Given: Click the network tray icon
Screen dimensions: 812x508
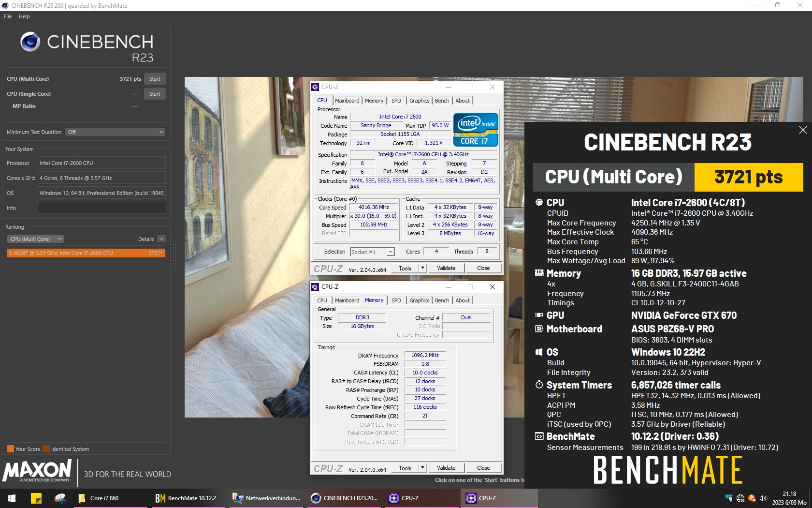Looking at the screenshot, I should click(x=729, y=498).
